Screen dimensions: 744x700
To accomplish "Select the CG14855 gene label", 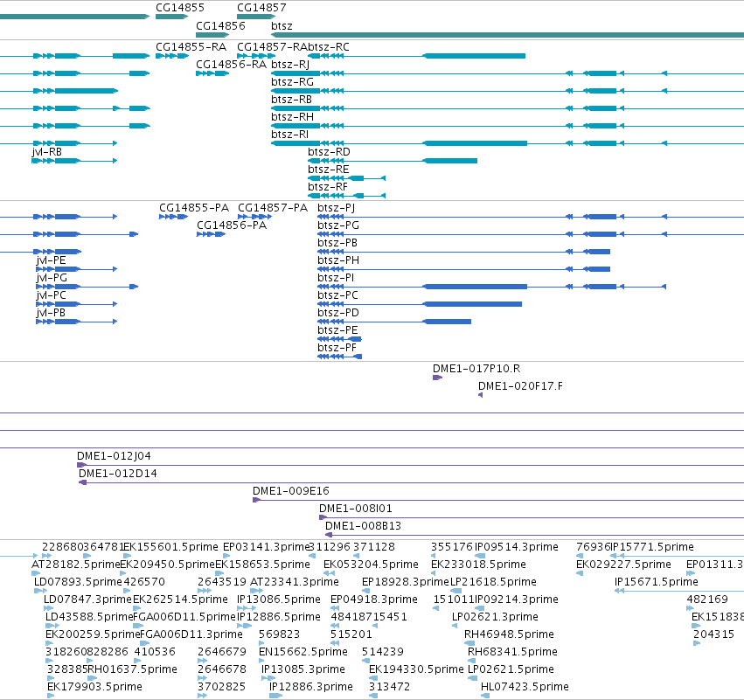I will click(180, 8).
